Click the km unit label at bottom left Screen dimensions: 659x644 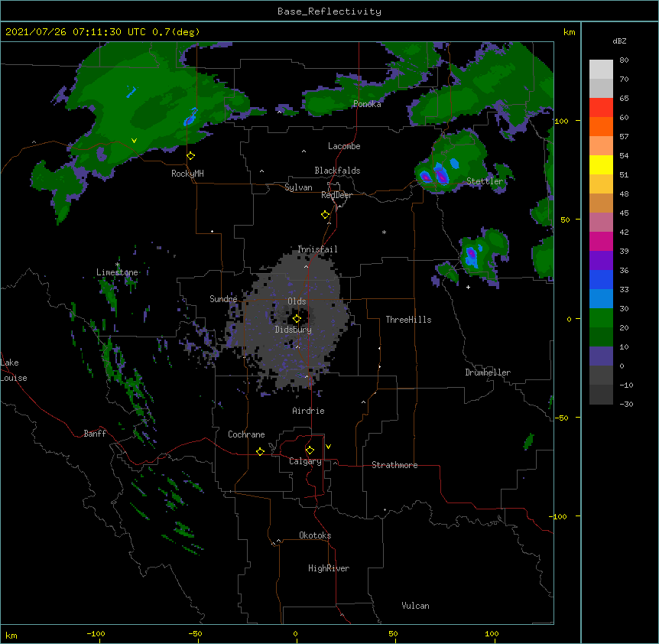click(x=11, y=635)
